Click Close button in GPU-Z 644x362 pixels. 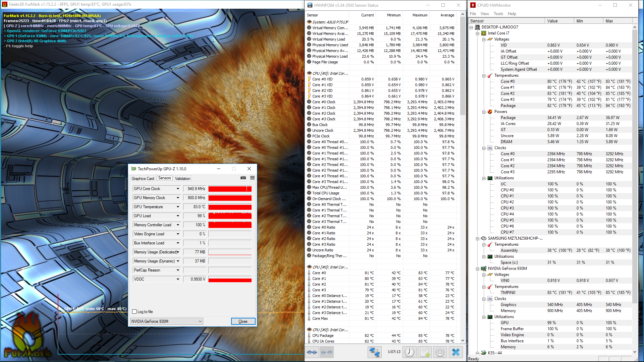click(x=243, y=321)
